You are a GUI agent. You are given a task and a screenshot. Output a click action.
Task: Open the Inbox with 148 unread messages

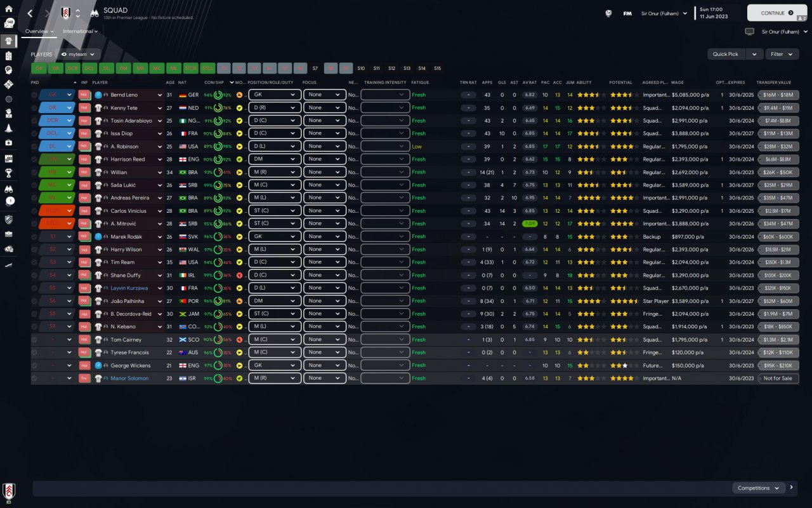[9, 23]
